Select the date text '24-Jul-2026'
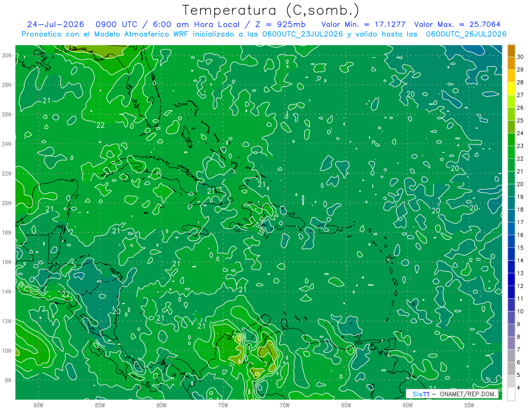 click(56, 24)
